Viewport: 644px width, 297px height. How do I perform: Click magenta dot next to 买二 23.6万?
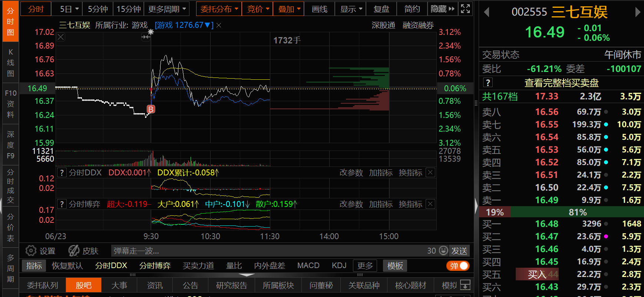pos(606,237)
